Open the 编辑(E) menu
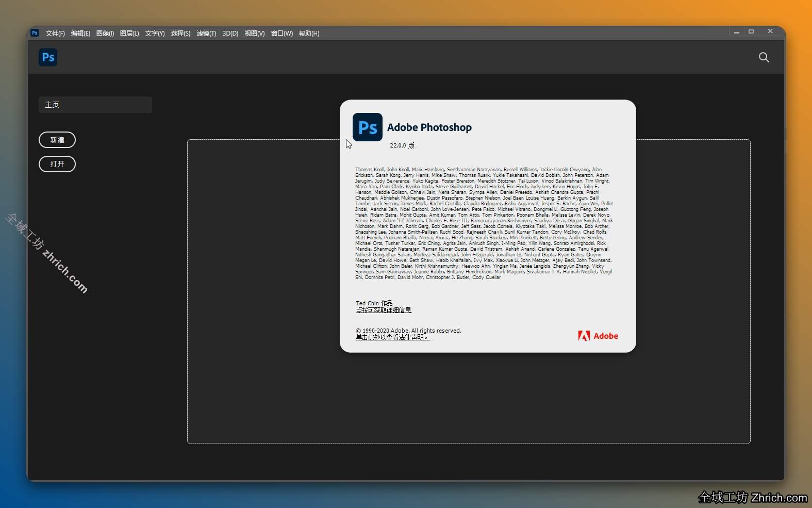The height and width of the screenshot is (508, 812). pyautogui.click(x=80, y=34)
